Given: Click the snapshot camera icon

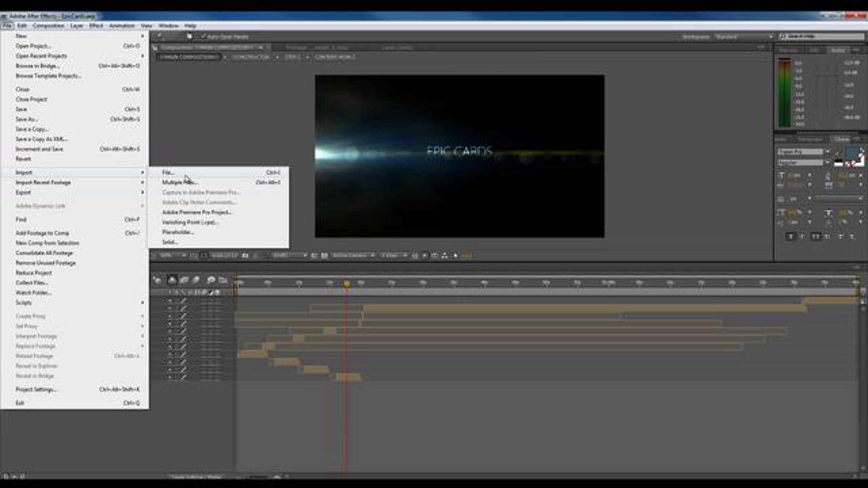Looking at the screenshot, I should point(245,256).
